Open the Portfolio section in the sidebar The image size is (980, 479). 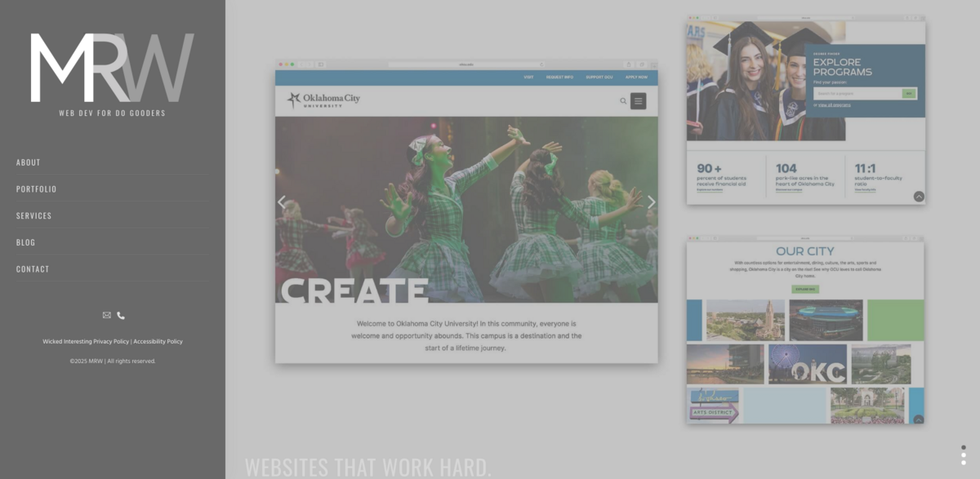coord(36,188)
